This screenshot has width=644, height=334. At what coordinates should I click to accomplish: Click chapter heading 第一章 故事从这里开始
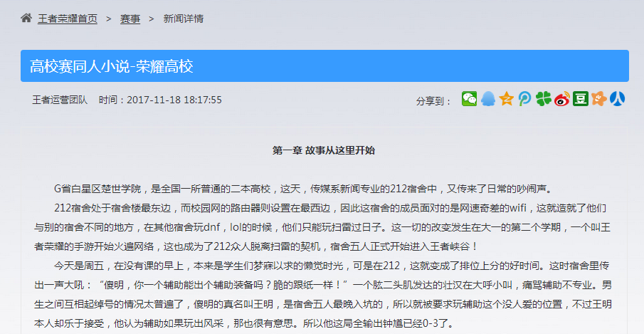324,150
